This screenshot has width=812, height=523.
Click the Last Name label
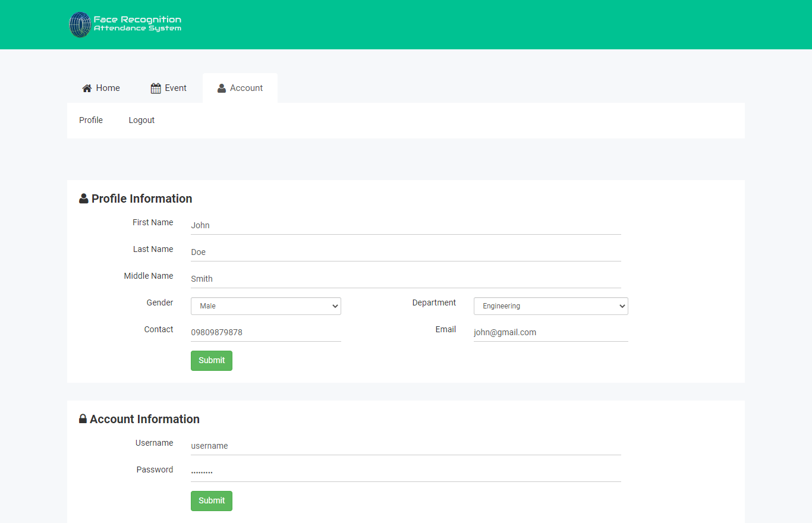(x=153, y=249)
